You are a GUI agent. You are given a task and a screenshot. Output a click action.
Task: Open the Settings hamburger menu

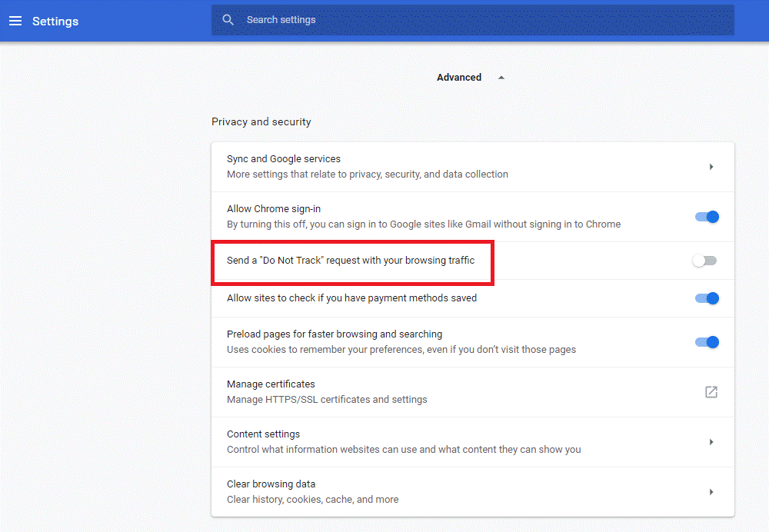(15, 21)
